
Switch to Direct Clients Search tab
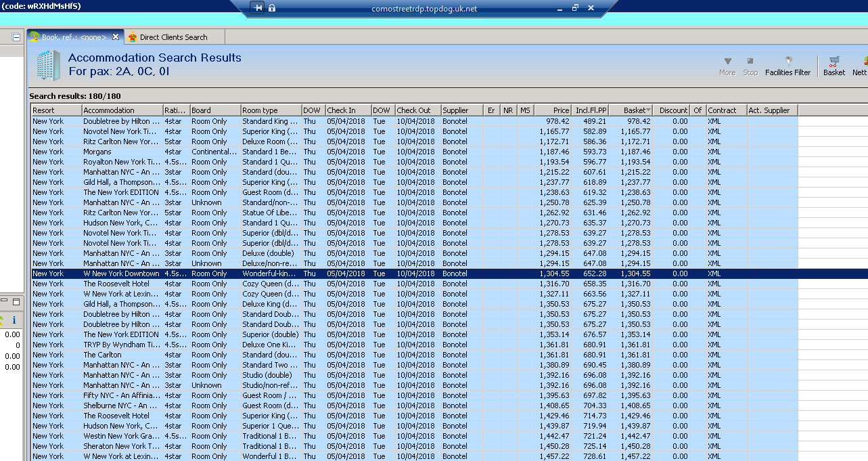coord(173,37)
